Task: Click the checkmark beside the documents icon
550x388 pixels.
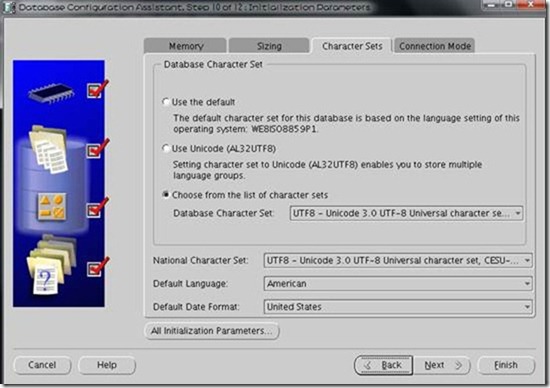Action: (97, 149)
